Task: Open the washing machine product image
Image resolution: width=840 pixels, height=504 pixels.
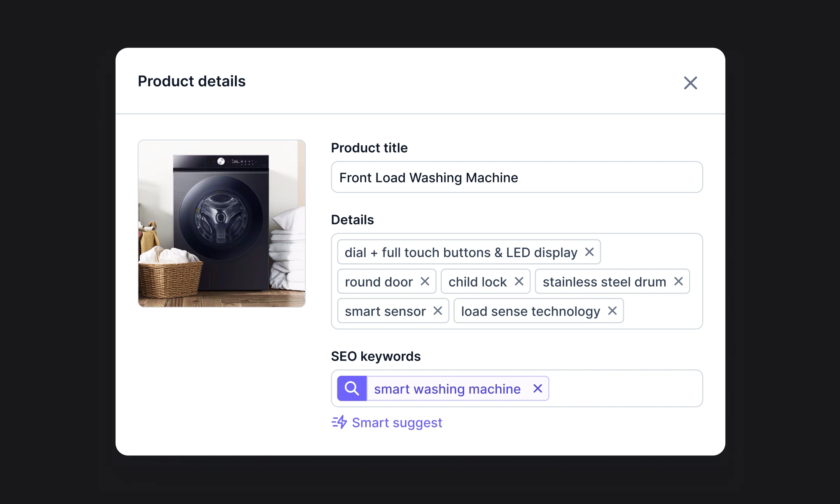Action: coord(222,224)
